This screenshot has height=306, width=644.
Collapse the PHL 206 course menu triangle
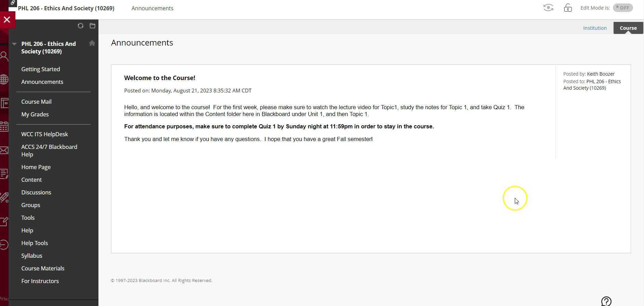point(14,44)
